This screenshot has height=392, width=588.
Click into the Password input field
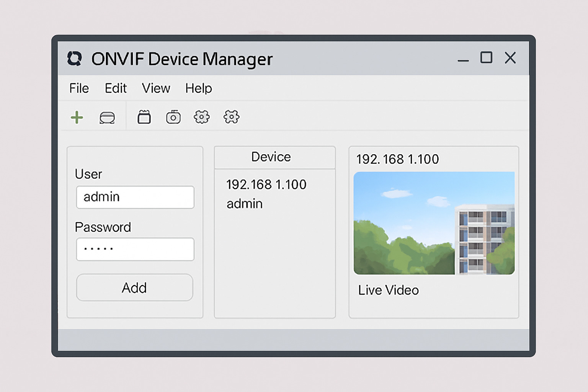click(x=135, y=249)
